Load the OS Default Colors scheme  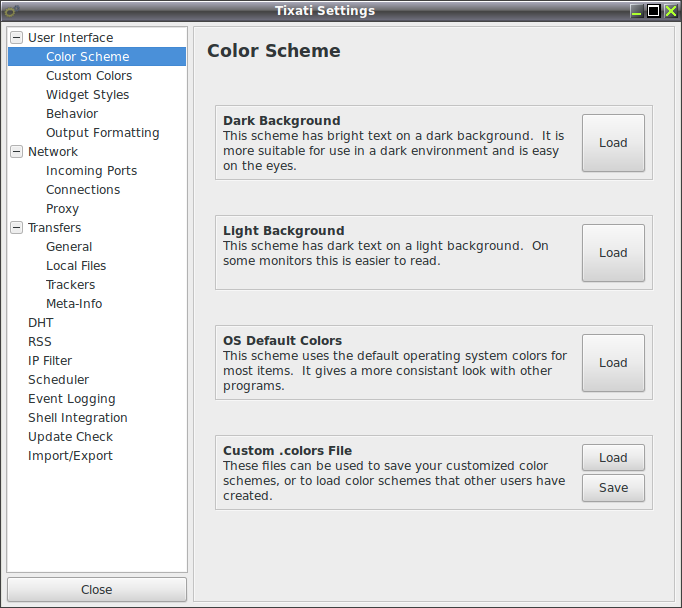(613, 363)
